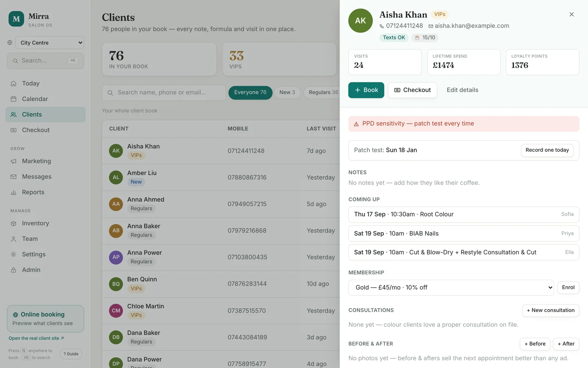Click Edit details link
Screen dimensions: 588x368
tap(462, 90)
